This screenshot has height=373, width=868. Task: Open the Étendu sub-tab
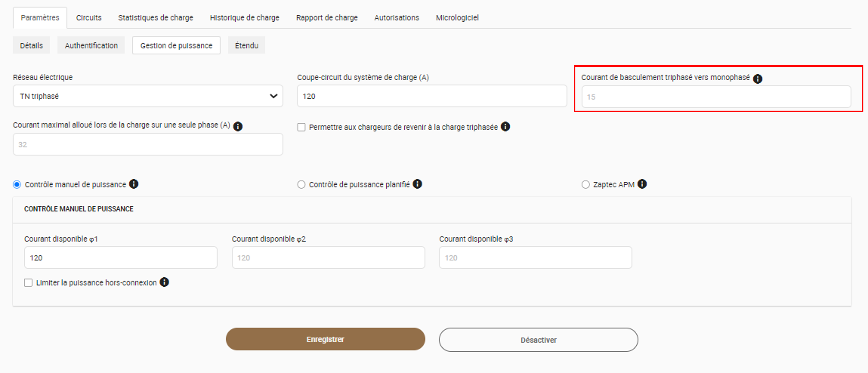[246, 45]
